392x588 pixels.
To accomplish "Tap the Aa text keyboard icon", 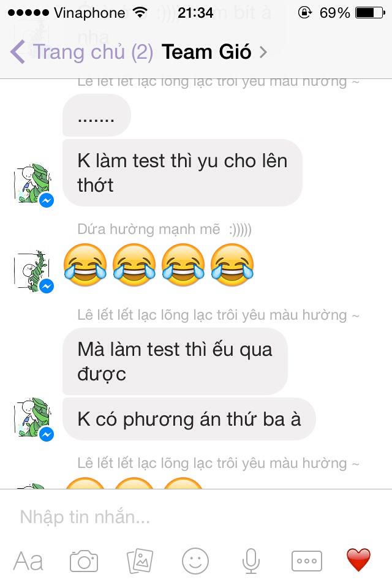I will [x=28, y=561].
